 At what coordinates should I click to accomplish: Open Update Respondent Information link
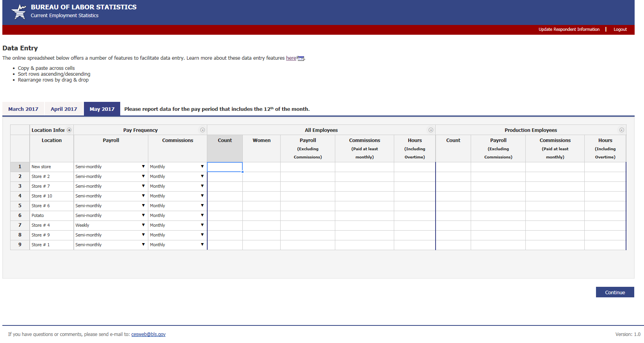569,30
